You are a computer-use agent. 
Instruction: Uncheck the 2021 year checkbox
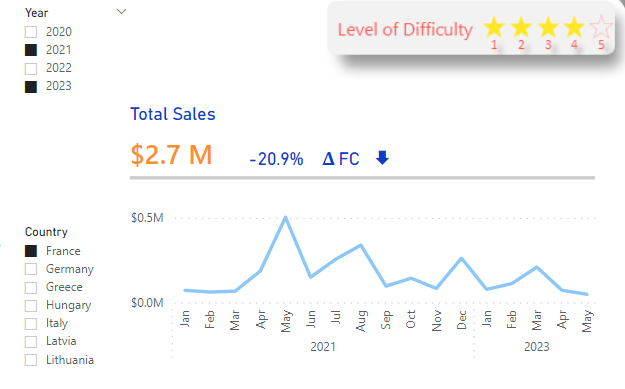pyautogui.click(x=31, y=50)
